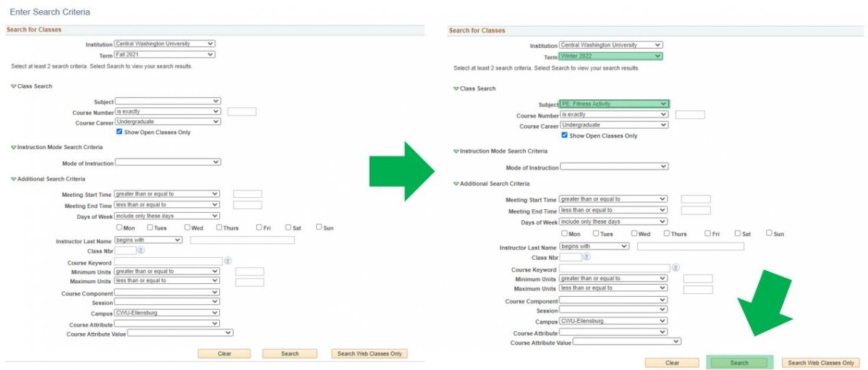
Task: Focus Class Nbr field in Fall 2021 form
Action: pos(125,251)
